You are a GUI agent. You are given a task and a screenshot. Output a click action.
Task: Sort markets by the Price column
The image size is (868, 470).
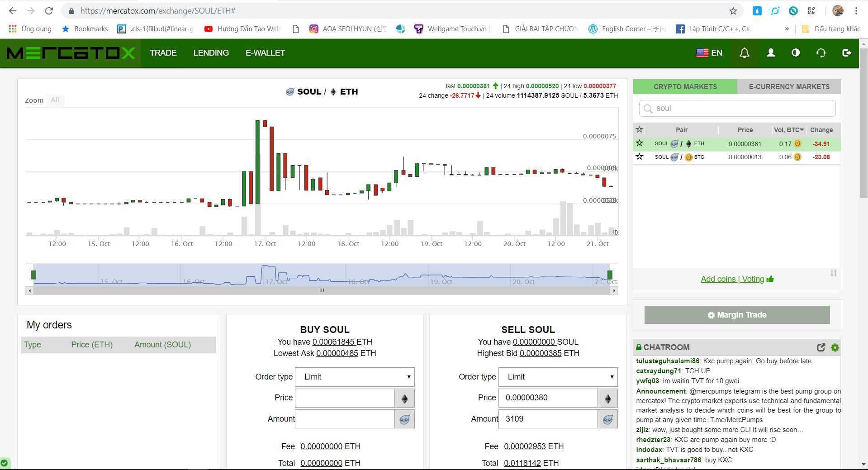[745, 130]
